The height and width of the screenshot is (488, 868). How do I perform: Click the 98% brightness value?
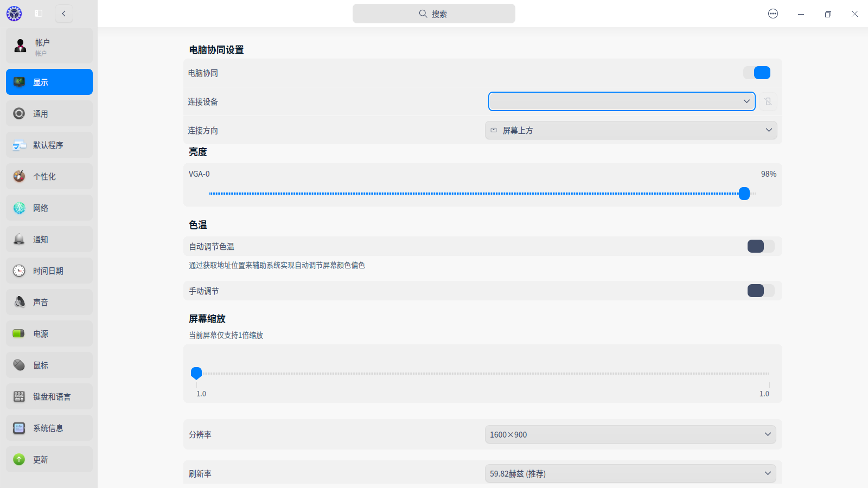coord(769,174)
